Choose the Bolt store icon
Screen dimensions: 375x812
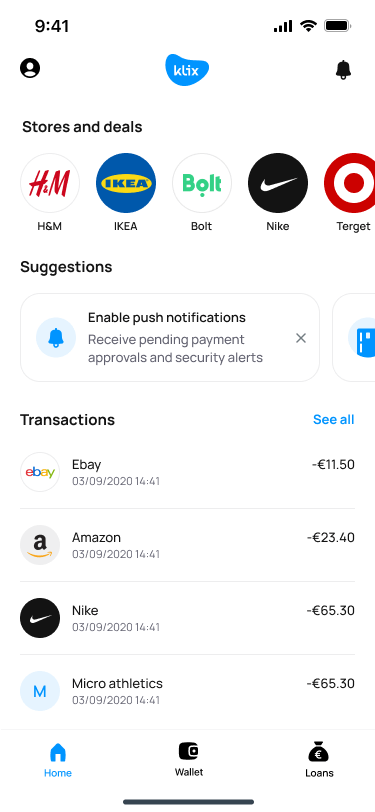[x=202, y=183]
